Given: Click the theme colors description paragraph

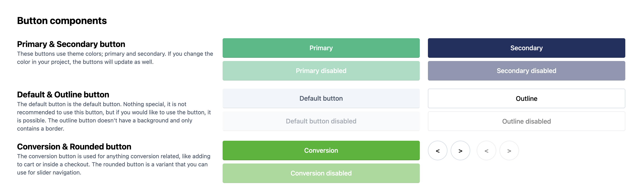Looking at the screenshot, I should coord(115,58).
